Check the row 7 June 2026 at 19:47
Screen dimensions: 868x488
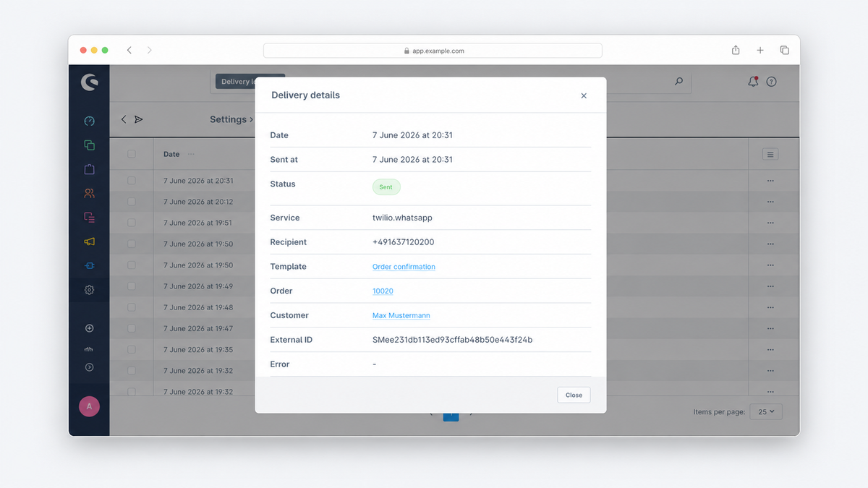pos(132,328)
